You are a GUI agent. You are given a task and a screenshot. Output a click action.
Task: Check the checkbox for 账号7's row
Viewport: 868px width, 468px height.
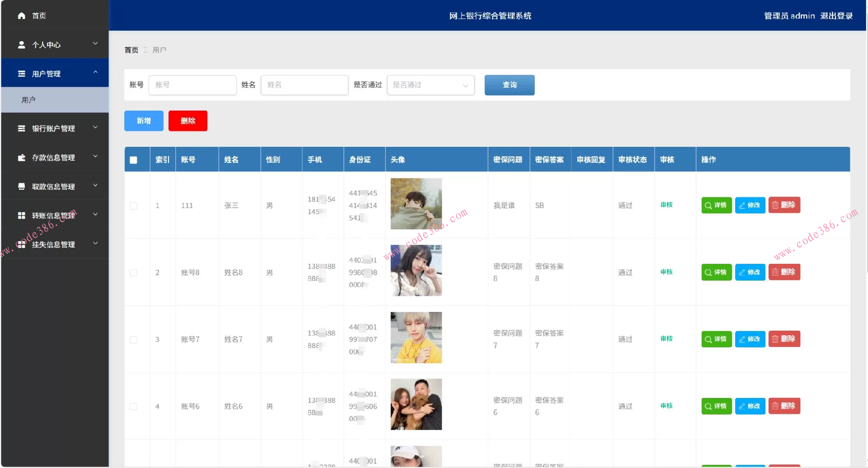[x=133, y=339]
